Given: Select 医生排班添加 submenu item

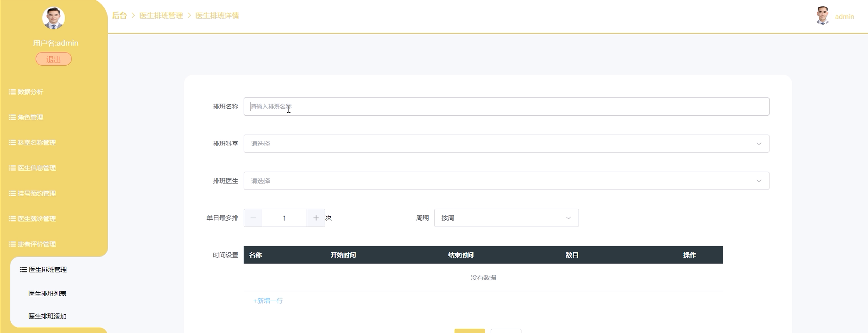Looking at the screenshot, I should pyautogui.click(x=47, y=316).
